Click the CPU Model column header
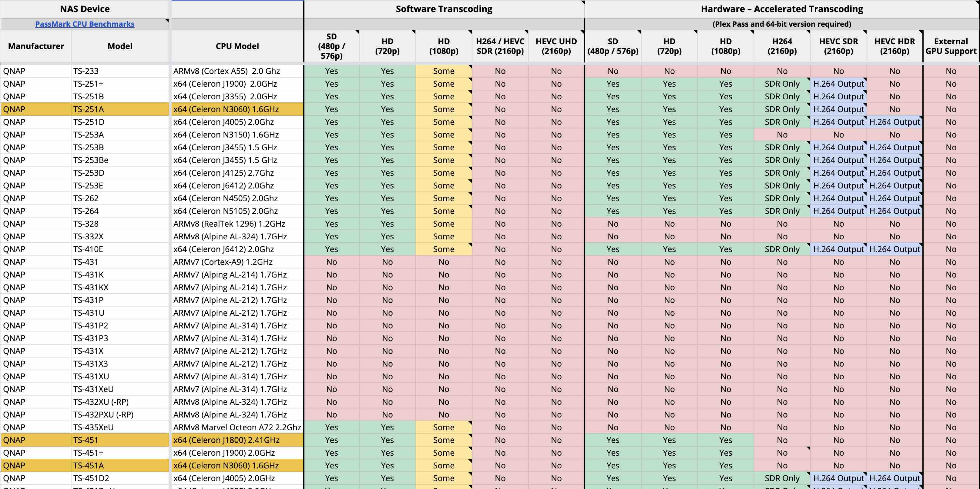 point(237,46)
